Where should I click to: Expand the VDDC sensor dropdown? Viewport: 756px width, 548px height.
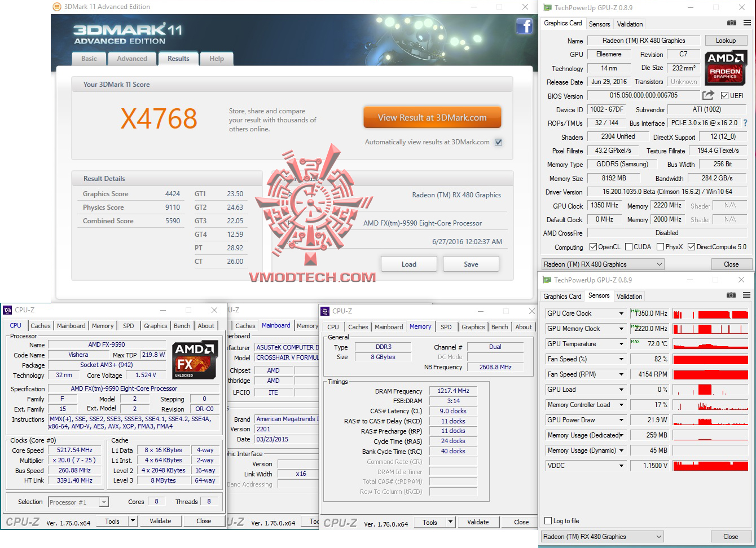click(621, 466)
